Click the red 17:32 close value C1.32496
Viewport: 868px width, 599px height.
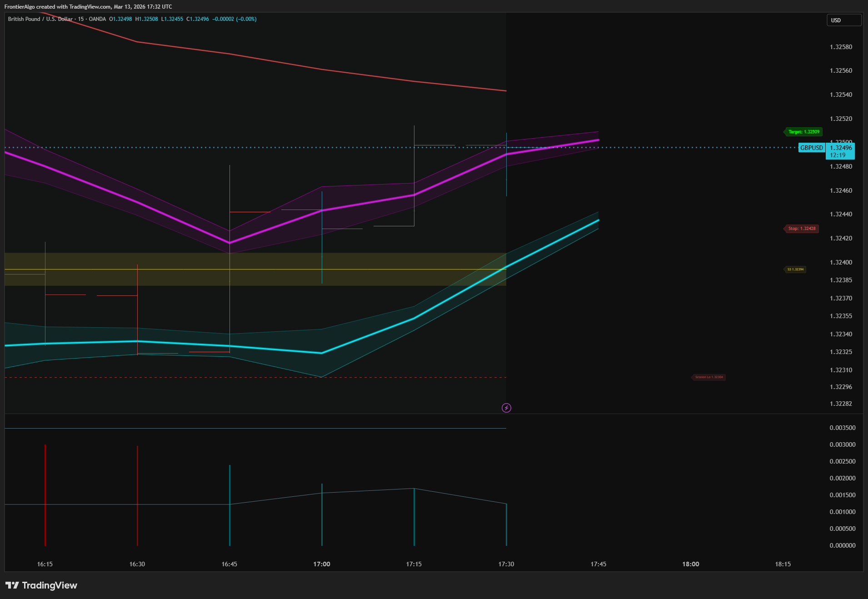[x=198, y=19]
